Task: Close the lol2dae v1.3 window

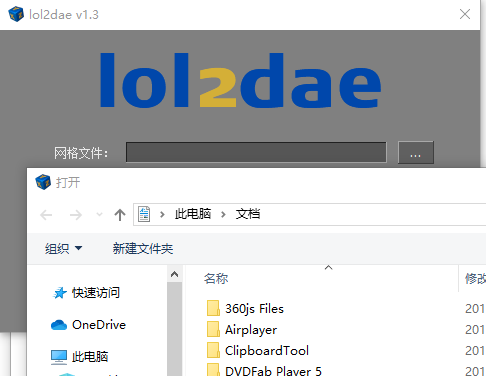Action: click(465, 14)
